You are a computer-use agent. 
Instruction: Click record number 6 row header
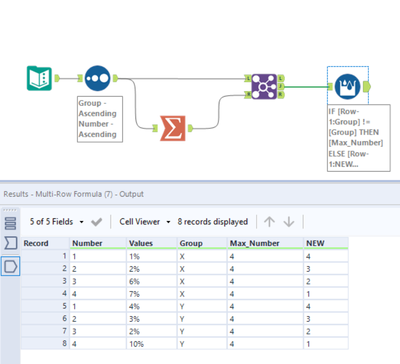point(45,319)
